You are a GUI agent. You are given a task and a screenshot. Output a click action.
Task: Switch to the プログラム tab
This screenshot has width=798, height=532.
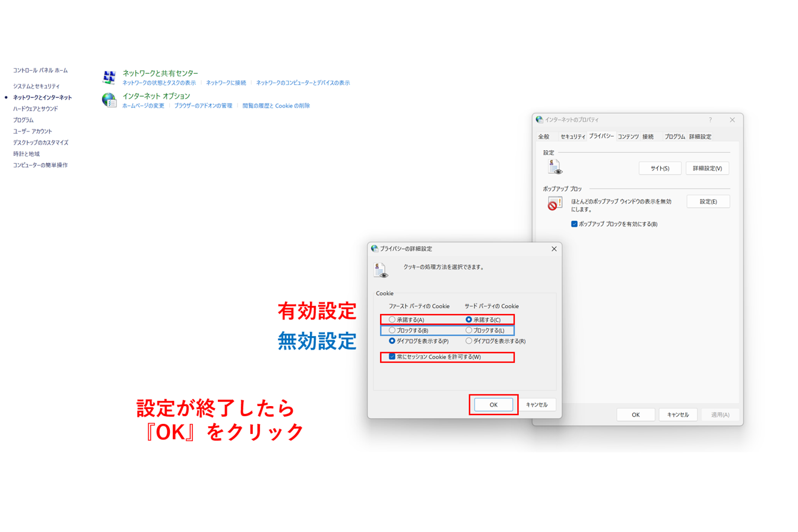[x=674, y=137]
